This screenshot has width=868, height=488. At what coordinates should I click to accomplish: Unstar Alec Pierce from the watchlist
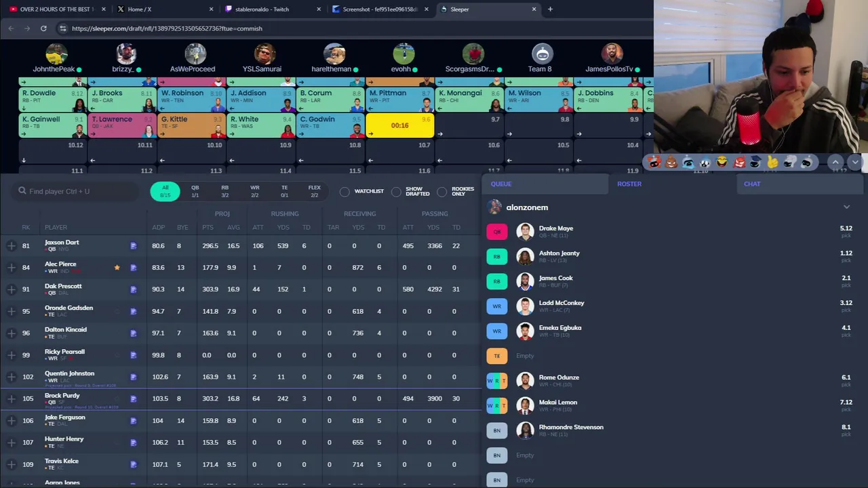point(117,268)
